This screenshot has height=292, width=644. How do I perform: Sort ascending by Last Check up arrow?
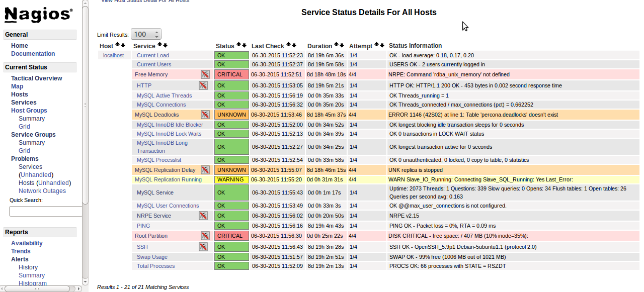pyautogui.click(x=288, y=45)
